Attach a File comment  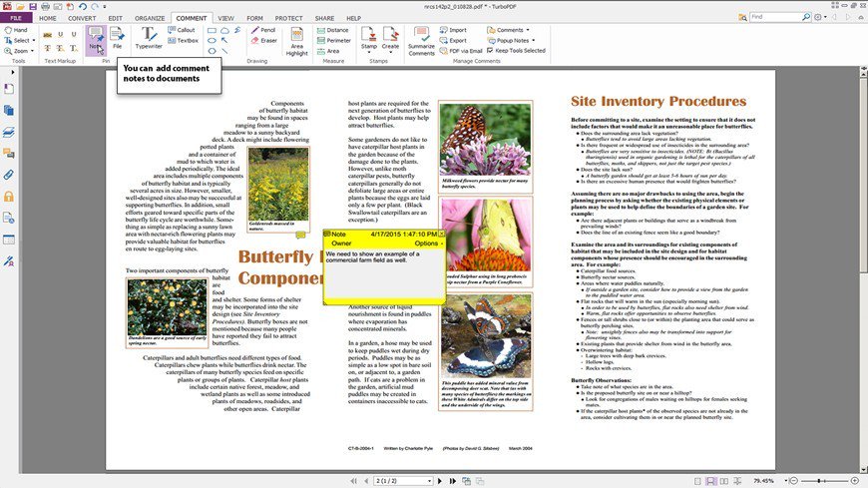117,40
